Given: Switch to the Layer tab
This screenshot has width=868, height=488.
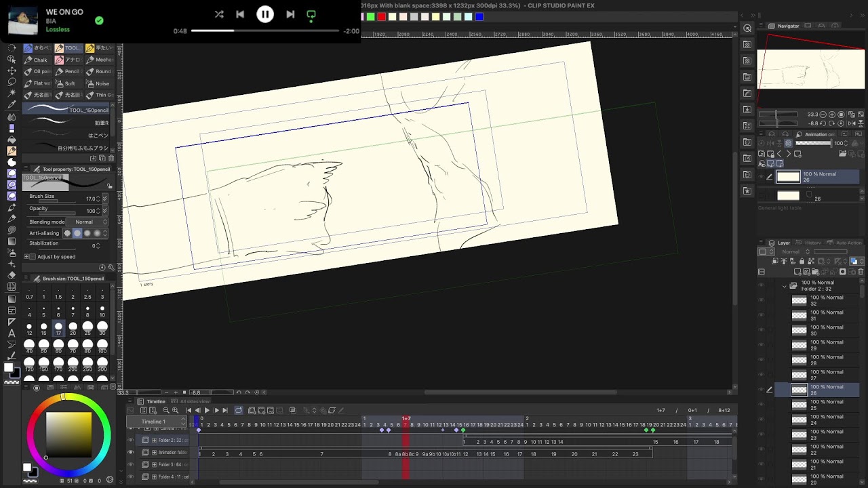Looking at the screenshot, I should (x=780, y=243).
